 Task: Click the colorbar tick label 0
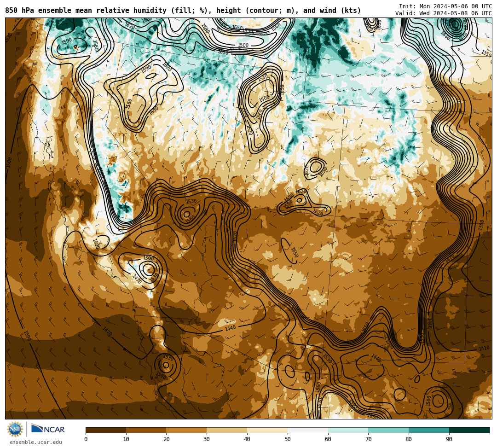[86, 439]
